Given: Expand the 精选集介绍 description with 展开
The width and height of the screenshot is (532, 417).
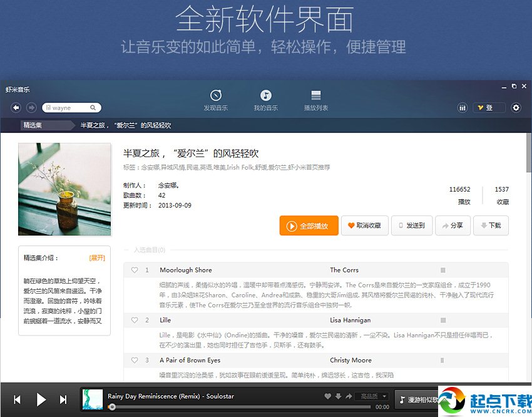Looking at the screenshot, I should [97, 258].
